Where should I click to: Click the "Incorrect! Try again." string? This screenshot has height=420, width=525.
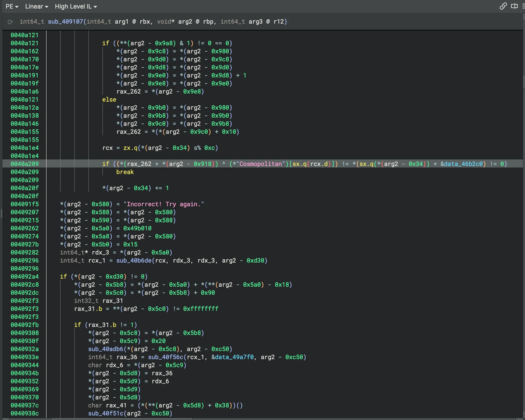(x=164, y=204)
